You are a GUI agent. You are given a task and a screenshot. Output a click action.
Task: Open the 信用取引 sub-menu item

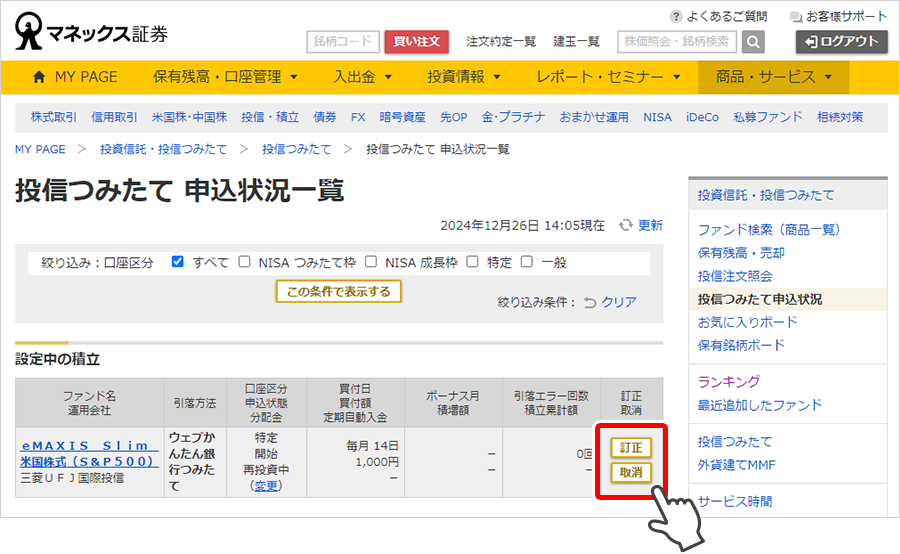[114, 117]
